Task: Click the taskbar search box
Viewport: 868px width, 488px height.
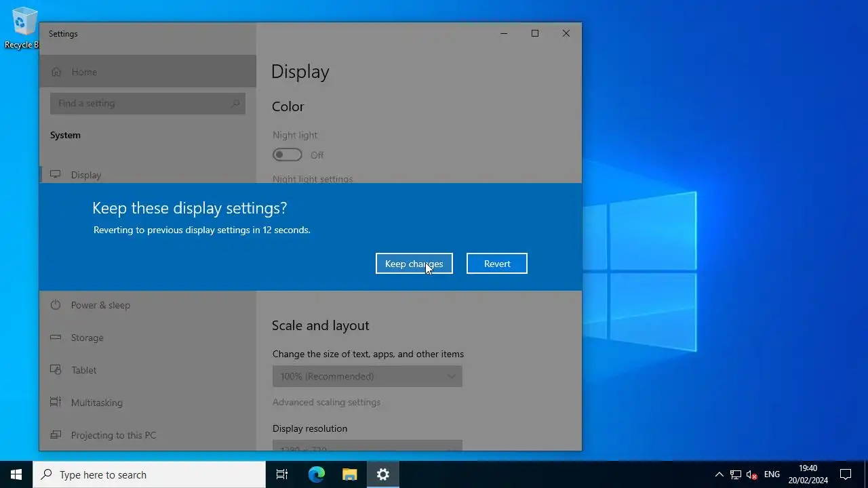Action: point(149,474)
